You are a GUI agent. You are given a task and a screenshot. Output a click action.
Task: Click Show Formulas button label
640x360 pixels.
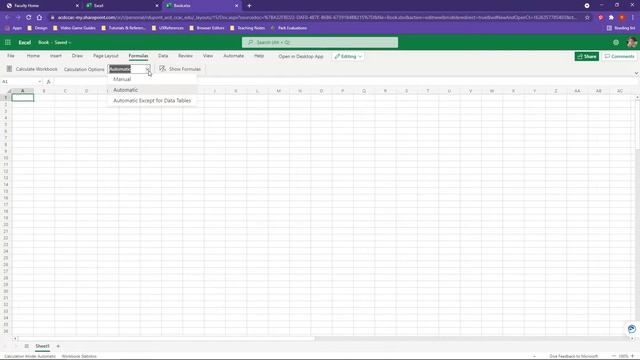click(184, 69)
